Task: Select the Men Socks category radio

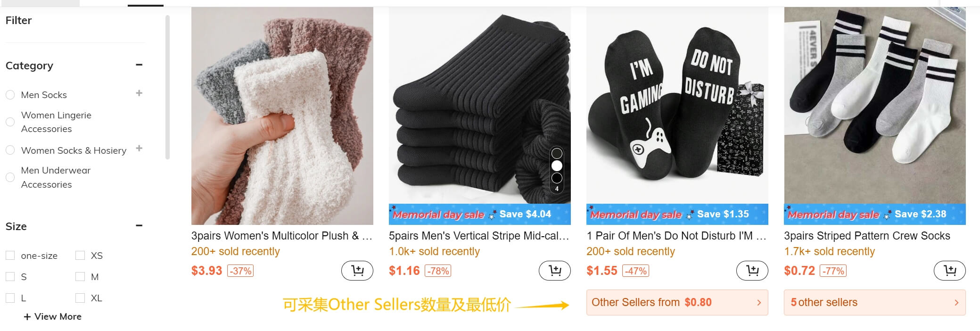Action: click(10, 95)
